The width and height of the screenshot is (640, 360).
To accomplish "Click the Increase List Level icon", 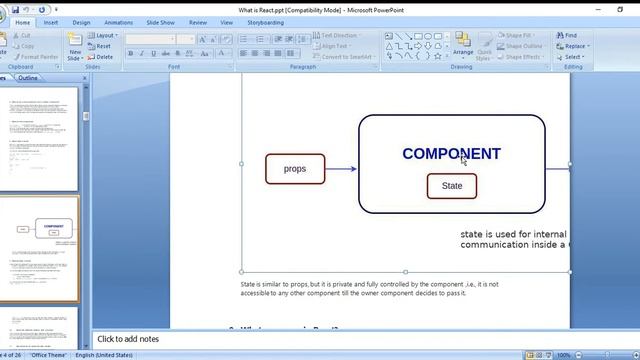I will click(289, 39).
